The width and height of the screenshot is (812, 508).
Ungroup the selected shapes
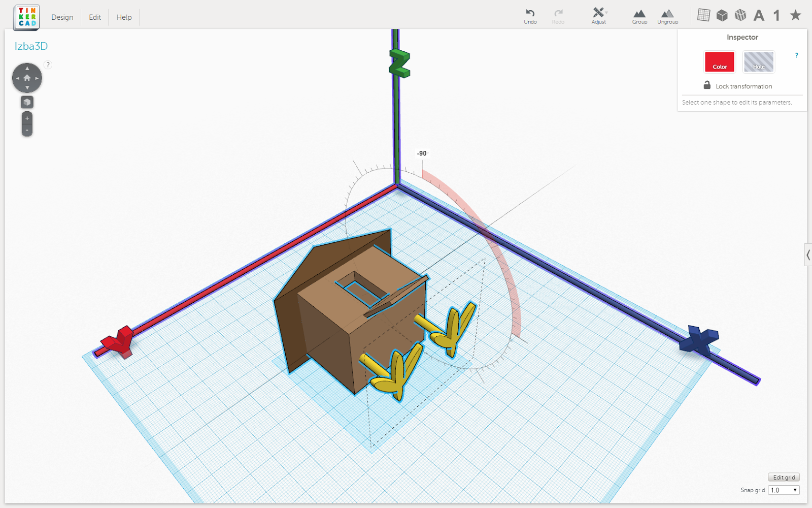(x=667, y=16)
